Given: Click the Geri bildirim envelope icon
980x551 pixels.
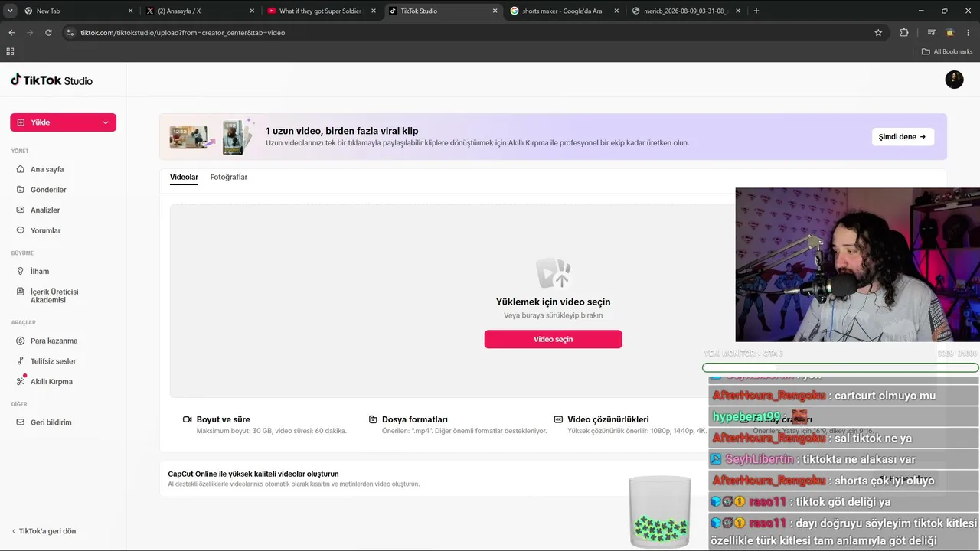Looking at the screenshot, I should click(x=21, y=422).
